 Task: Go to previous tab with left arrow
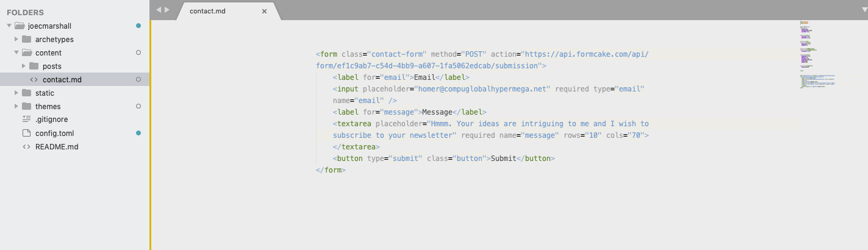pos(159,10)
